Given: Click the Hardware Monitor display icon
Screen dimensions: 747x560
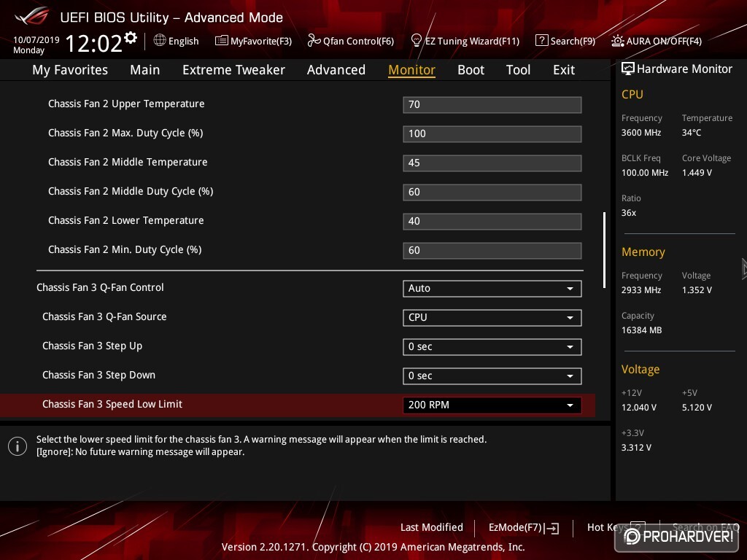Looking at the screenshot, I should coord(628,69).
